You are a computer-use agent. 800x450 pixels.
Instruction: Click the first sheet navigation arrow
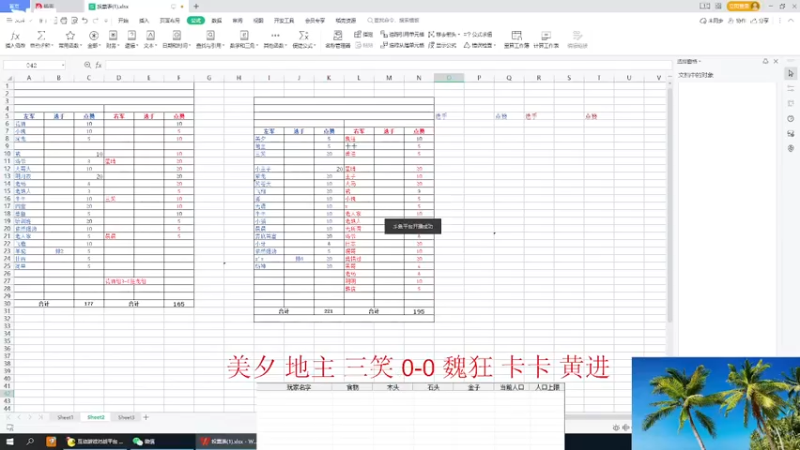[8, 417]
